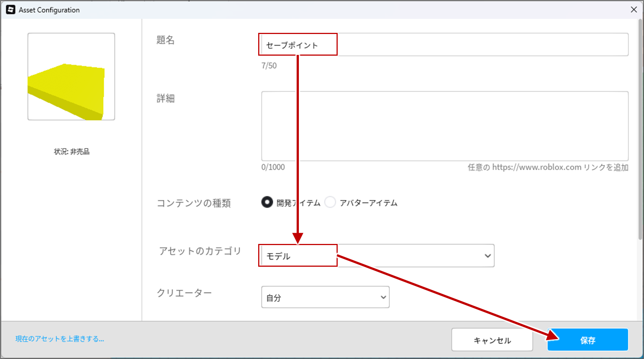Click the yellow part preview thumbnail
644x359 pixels.
click(71, 77)
